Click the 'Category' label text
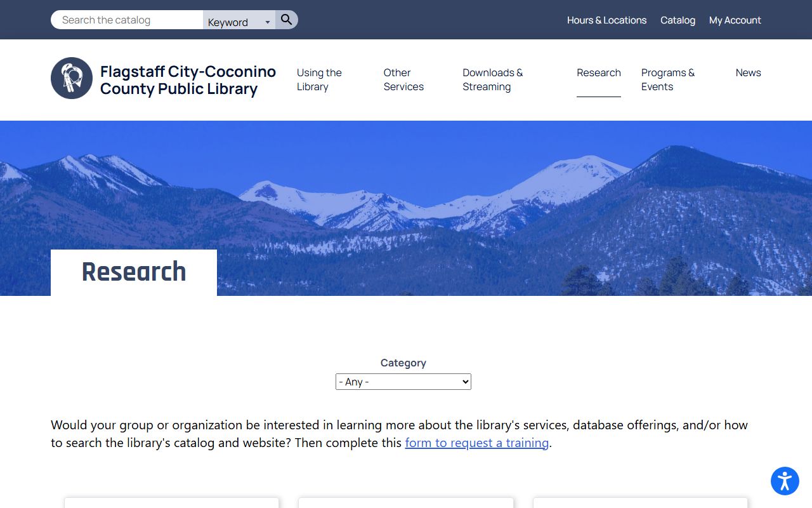The height and width of the screenshot is (508, 812). click(403, 363)
